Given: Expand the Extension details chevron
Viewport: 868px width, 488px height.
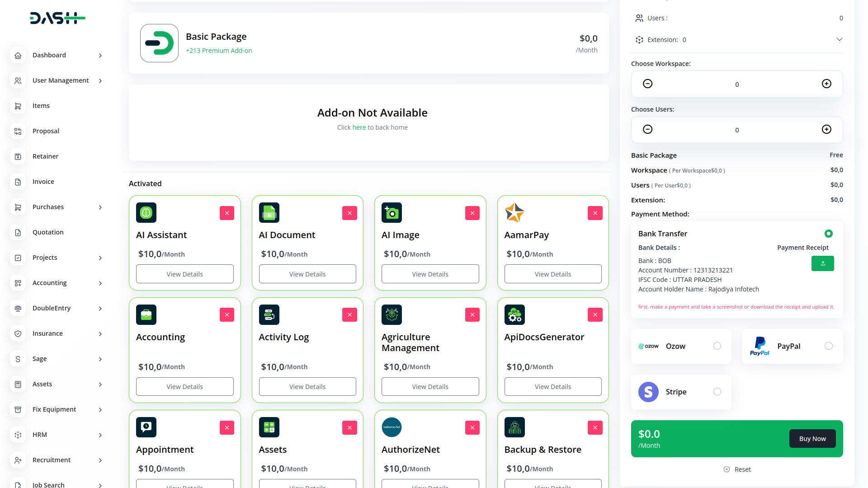Looking at the screenshot, I should pos(839,39).
